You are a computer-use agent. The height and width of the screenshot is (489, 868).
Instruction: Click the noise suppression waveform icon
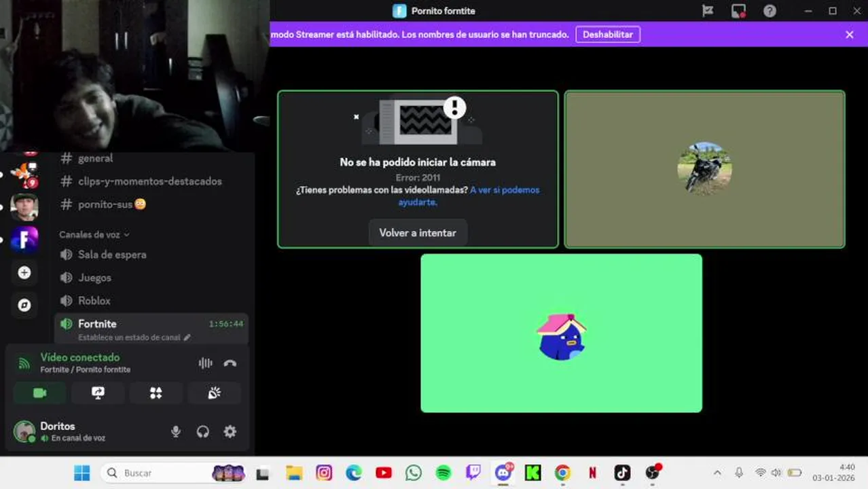[205, 363]
